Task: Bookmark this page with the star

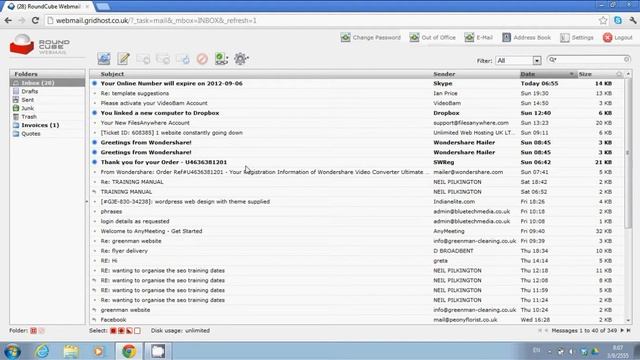Action: point(603,20)
